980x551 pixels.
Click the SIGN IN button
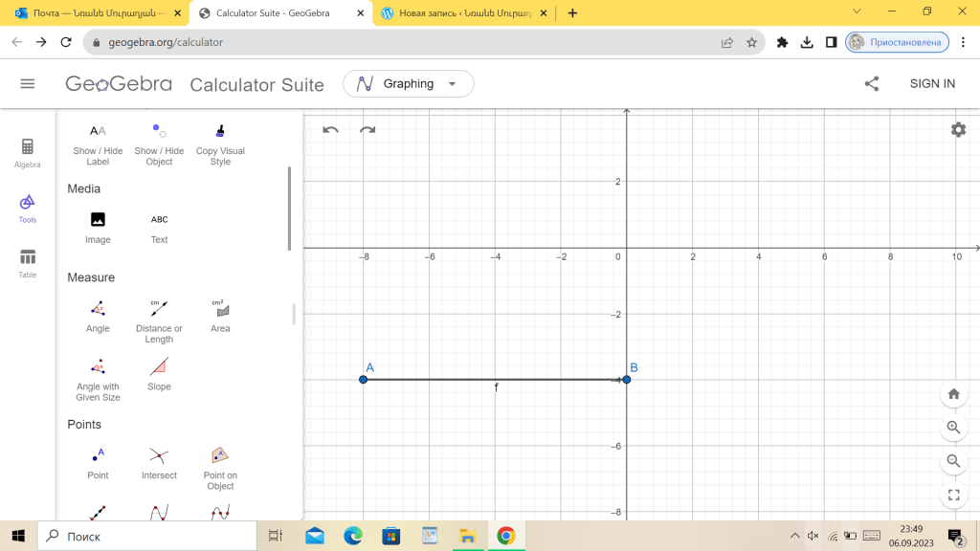click(x=932, y=84)
